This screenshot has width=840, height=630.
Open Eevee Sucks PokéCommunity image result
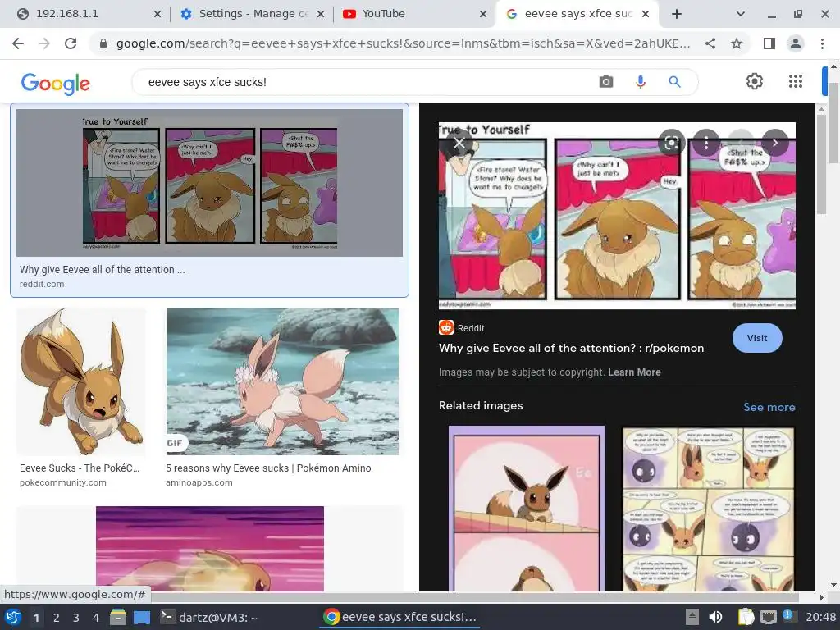click(x=81, y=381)
